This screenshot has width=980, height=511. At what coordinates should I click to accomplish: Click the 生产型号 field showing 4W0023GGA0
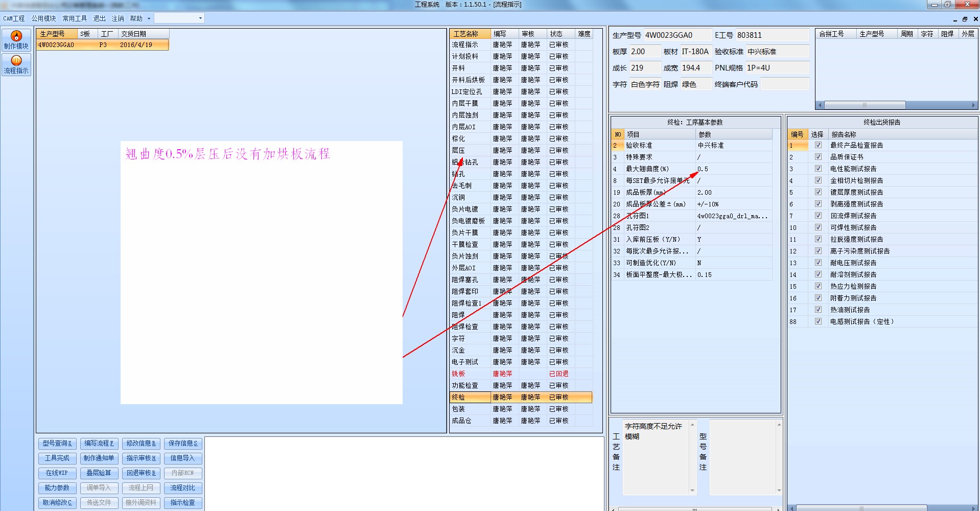pos(678,35)
